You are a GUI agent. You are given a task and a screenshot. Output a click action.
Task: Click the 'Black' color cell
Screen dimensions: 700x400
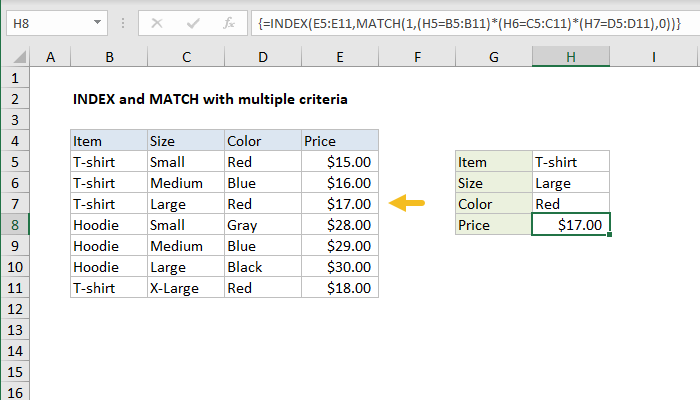click(x=263, y=267)
